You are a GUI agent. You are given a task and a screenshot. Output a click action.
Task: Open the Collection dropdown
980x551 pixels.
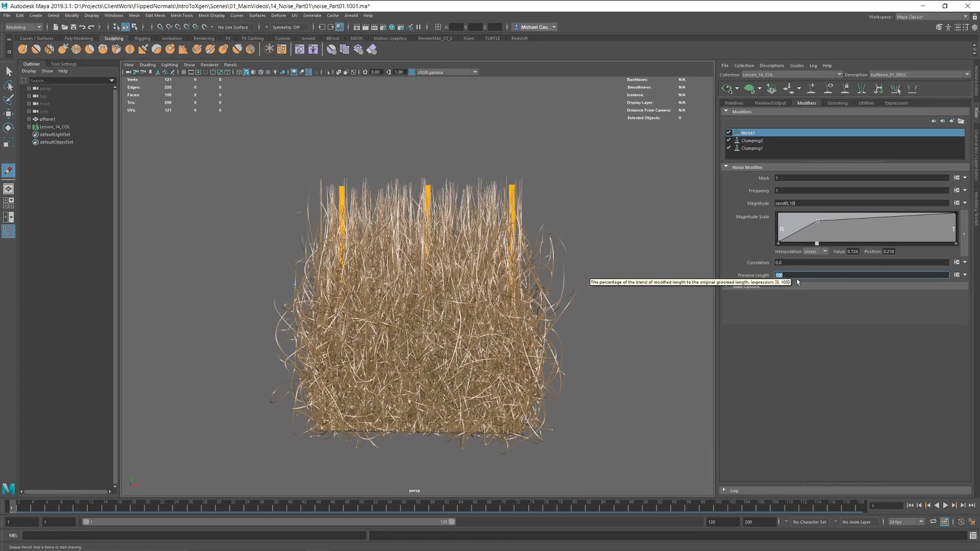[x=840, y=74]
